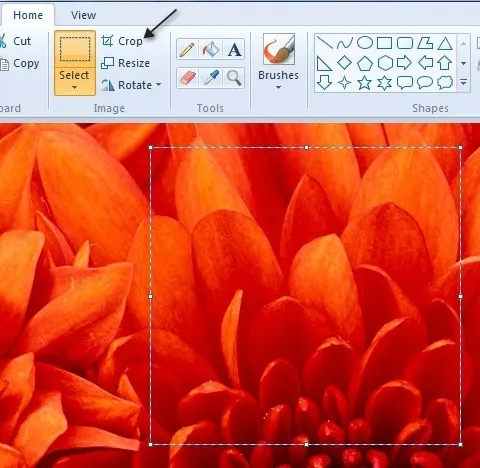Pick the Oval shape
The image size is (480, 468).
(365, 43)
